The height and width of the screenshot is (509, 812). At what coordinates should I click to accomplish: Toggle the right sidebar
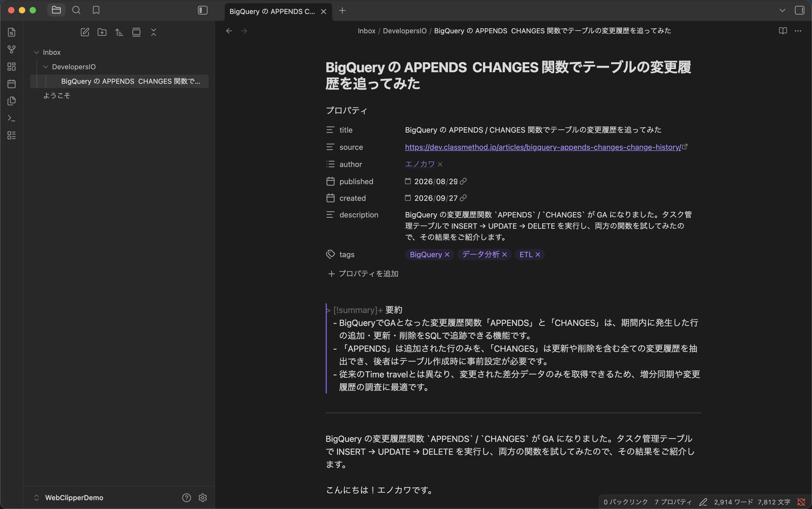pyautogui.click(x=800, y=10)
